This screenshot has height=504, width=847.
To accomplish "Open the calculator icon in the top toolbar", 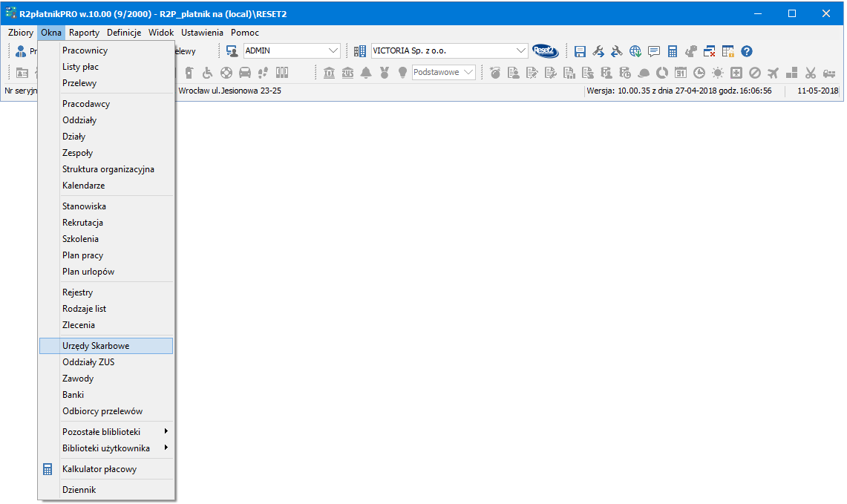I will pos(673,51).
